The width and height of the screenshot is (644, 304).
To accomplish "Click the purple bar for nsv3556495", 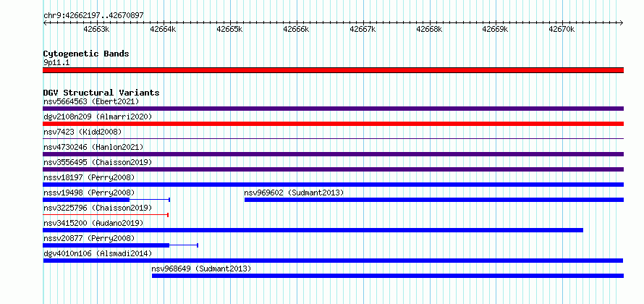I will (x=333, y=169).
